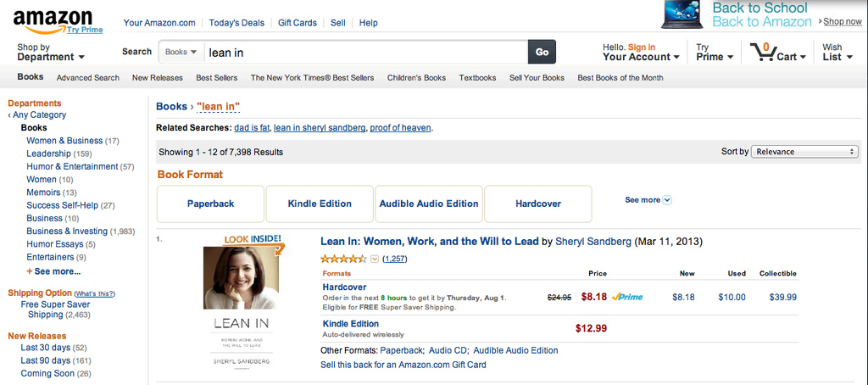Open The New York Times Best Sellers

coord(312,77)
